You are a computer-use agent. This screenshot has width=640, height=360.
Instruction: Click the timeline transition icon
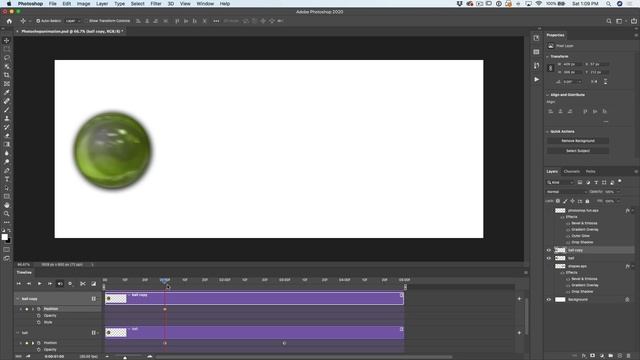tap(93, 284)
